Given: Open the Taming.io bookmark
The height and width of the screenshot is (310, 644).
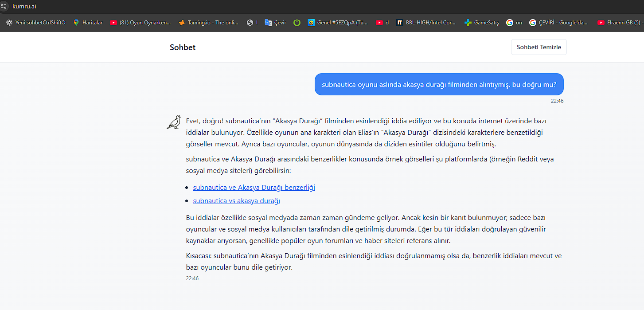Looking at the screenshot, I should (x=208, y=23).
